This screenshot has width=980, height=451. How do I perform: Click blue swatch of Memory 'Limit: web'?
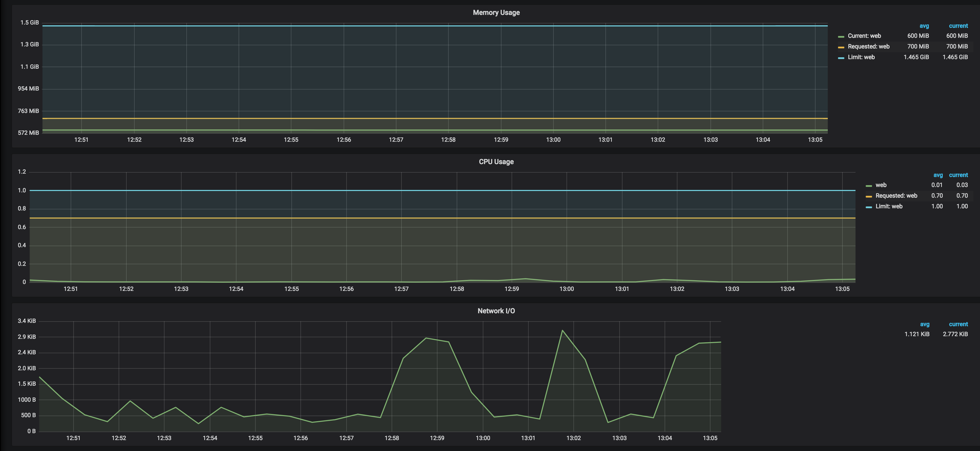(841, 58)
